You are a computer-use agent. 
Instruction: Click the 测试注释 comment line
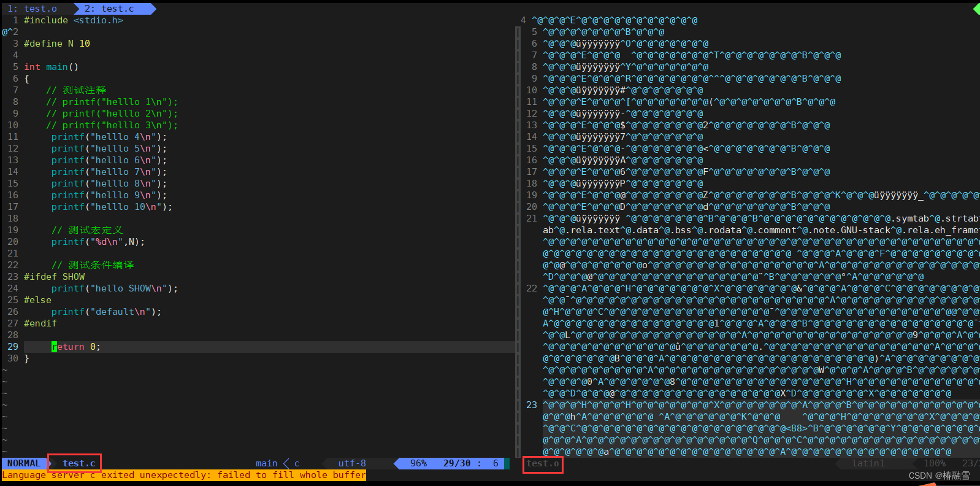[x=76, y=90]
